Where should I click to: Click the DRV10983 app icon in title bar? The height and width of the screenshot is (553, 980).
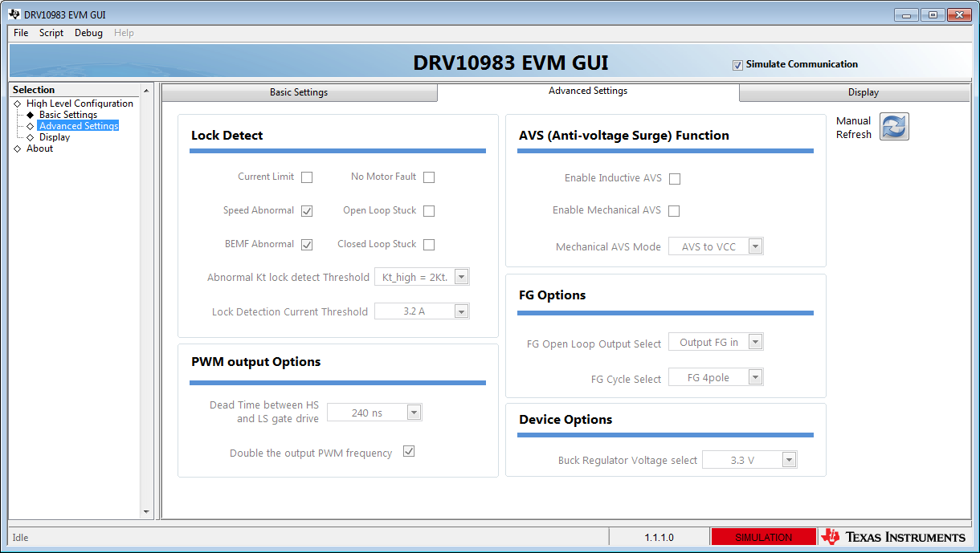click(14, 14)
